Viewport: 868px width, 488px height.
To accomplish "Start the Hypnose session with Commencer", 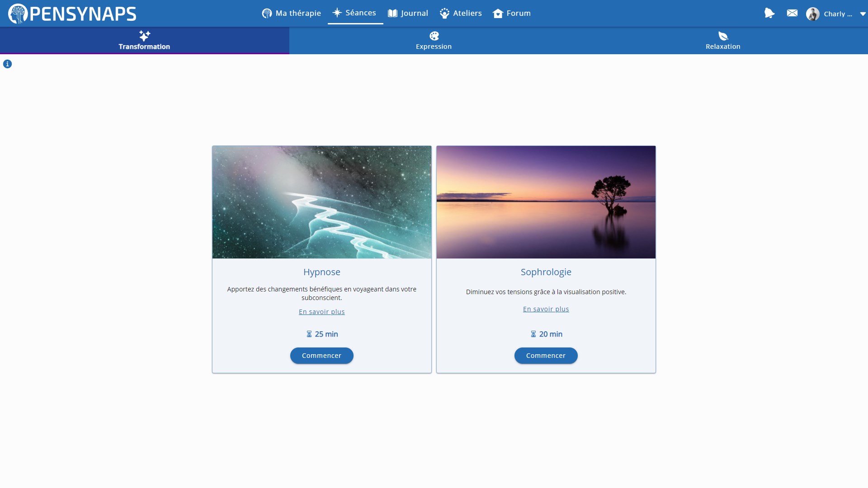I will (x=321, y=356).
